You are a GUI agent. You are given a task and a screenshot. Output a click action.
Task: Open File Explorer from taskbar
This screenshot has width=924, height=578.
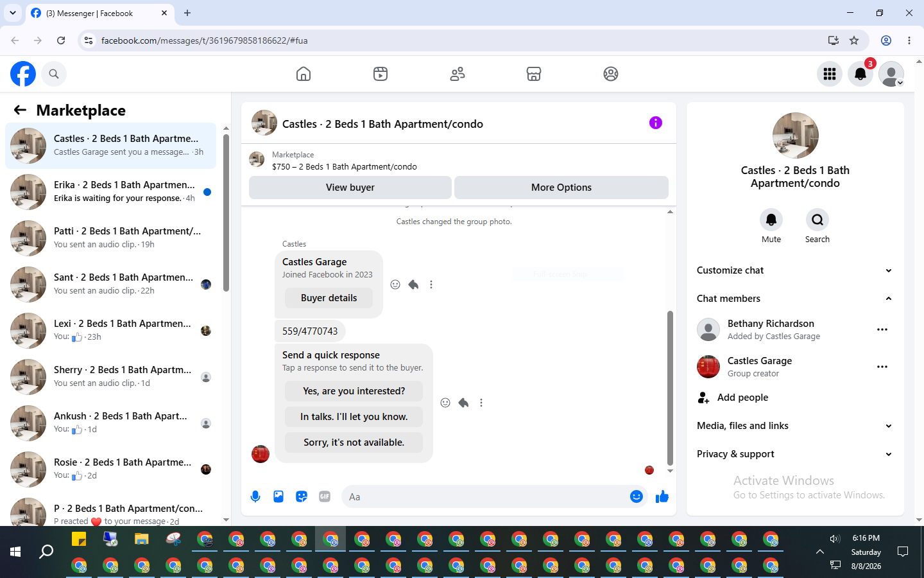pyautogui.click(x=141, y=539)
